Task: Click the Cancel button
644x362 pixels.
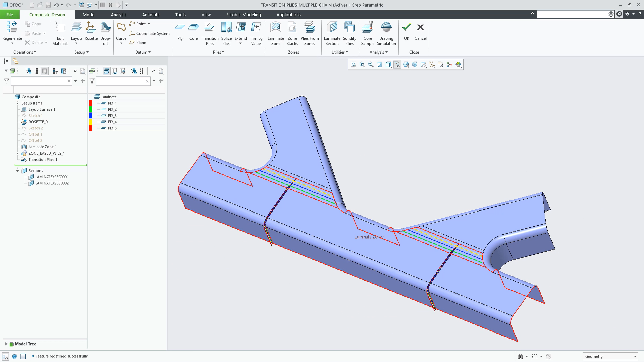Action: point(420,31)
